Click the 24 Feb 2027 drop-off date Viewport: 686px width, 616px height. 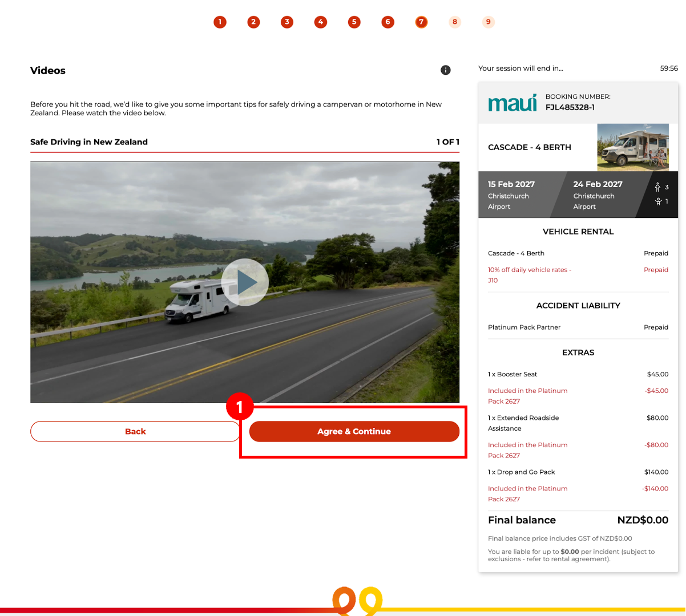[598, 184]
